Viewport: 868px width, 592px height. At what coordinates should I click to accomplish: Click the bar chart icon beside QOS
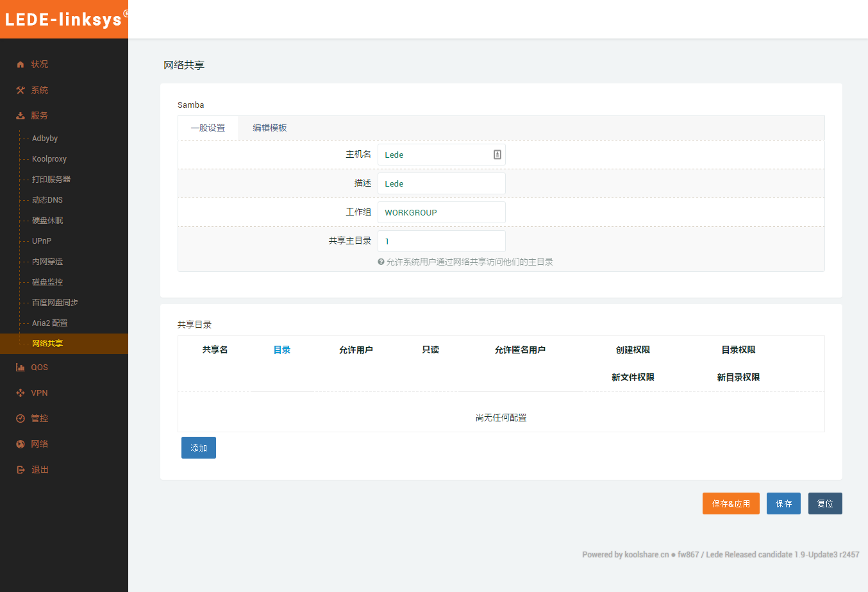point(21,368)
